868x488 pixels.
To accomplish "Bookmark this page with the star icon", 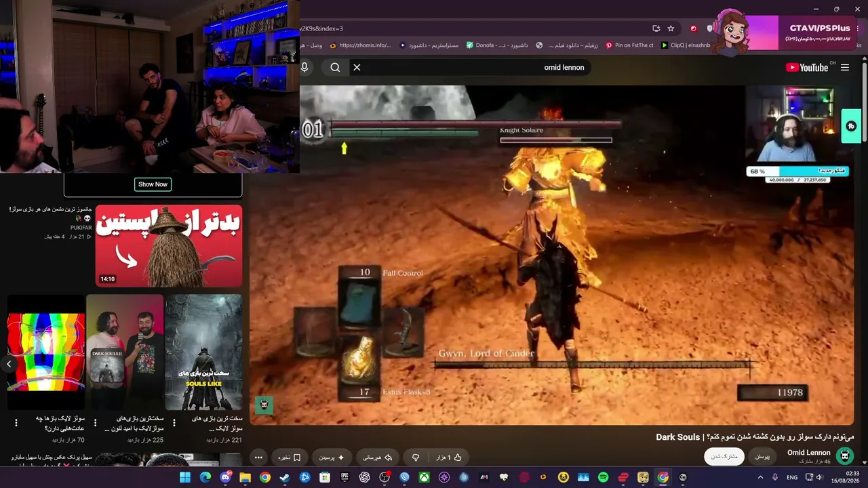I will tap(671, 28).
